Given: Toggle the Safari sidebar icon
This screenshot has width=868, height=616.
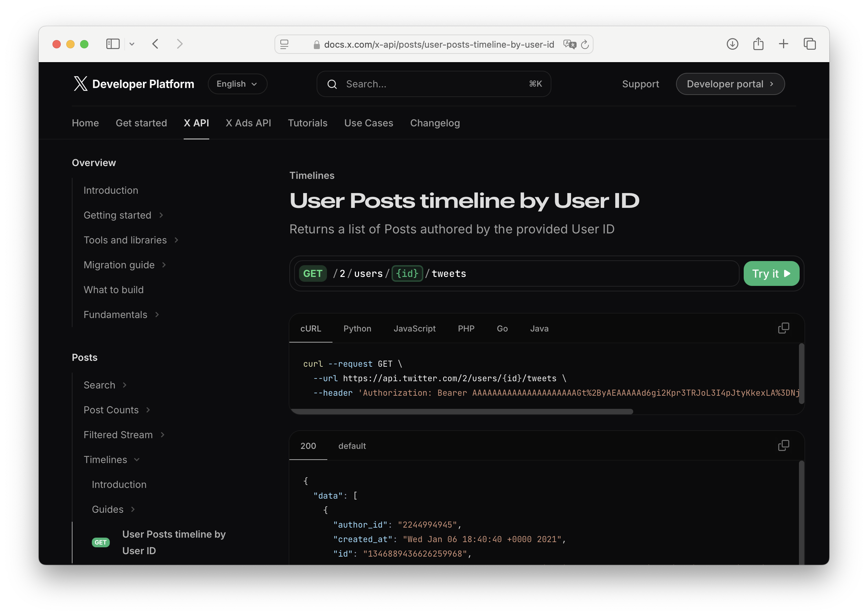Looking at the screenshot, I should [x=113, y=44].
